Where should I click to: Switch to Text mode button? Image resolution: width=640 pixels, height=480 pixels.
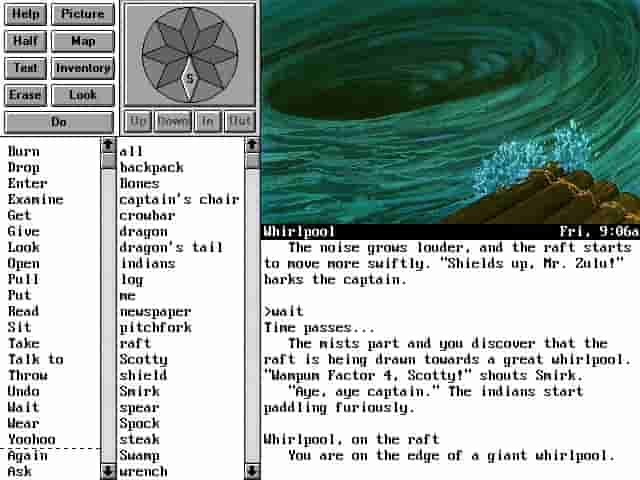pos(26,68)
